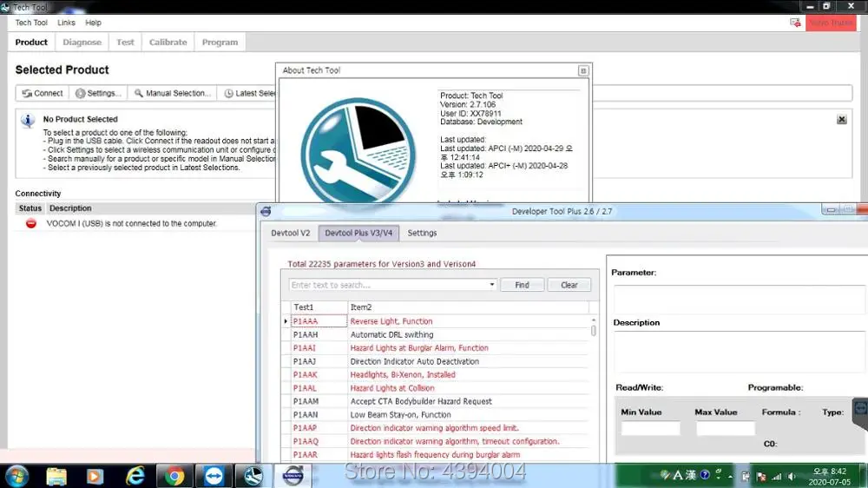
Task: Focus the parameter search text field
Action: pyautogui.click(x=387, y=285)
